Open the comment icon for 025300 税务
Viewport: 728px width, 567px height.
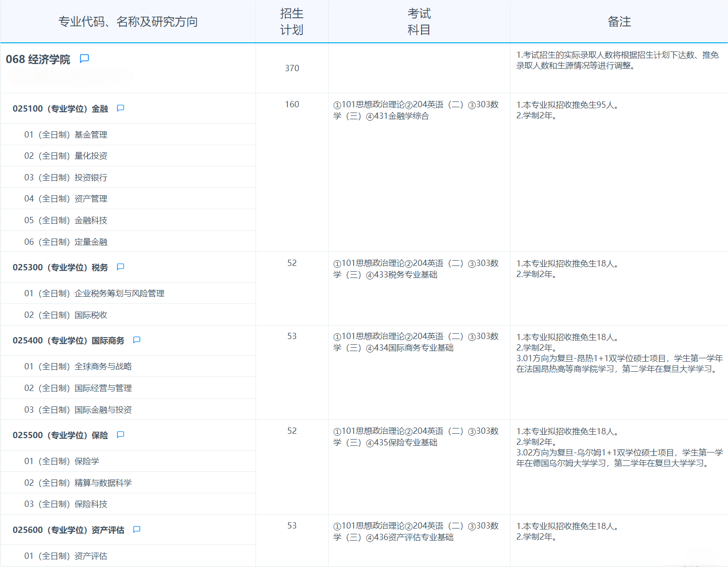point(120,267)
